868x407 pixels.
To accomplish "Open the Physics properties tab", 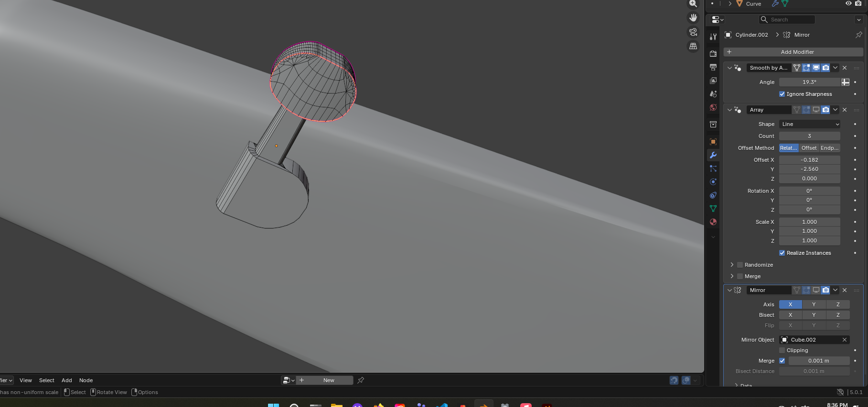I will (713, 182).
